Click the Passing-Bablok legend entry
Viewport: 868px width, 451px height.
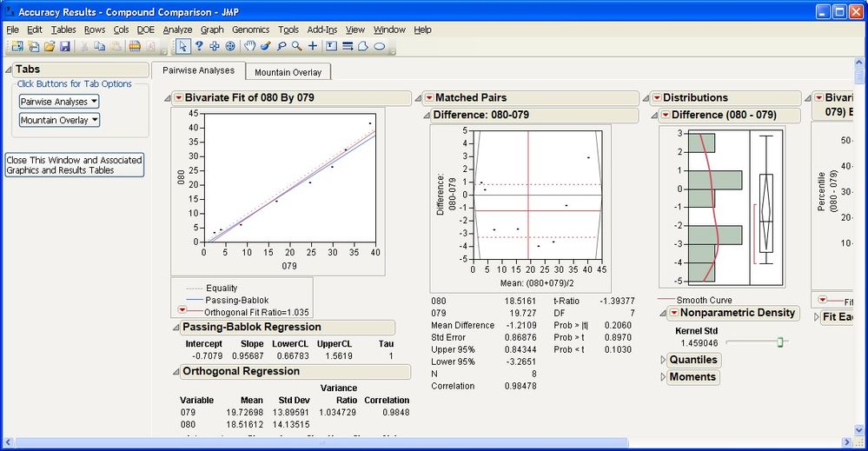point(237,300)
